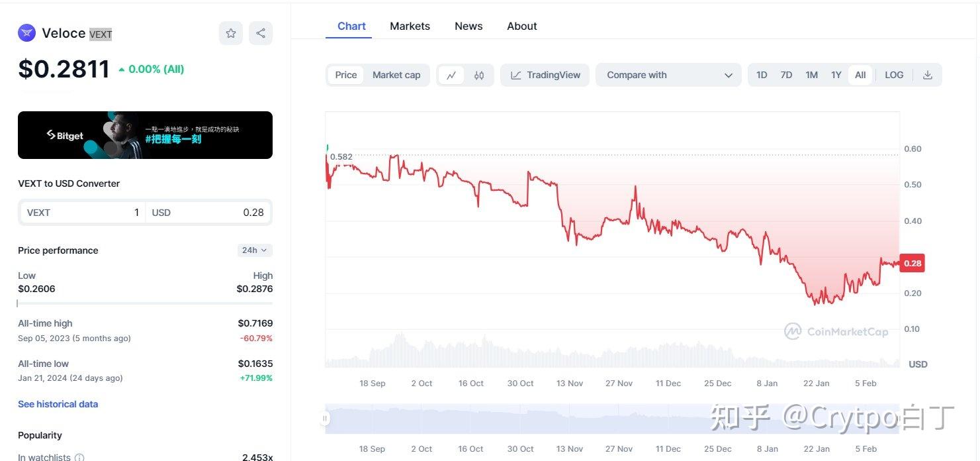Click the Veloce coin logo

[26, 32]
